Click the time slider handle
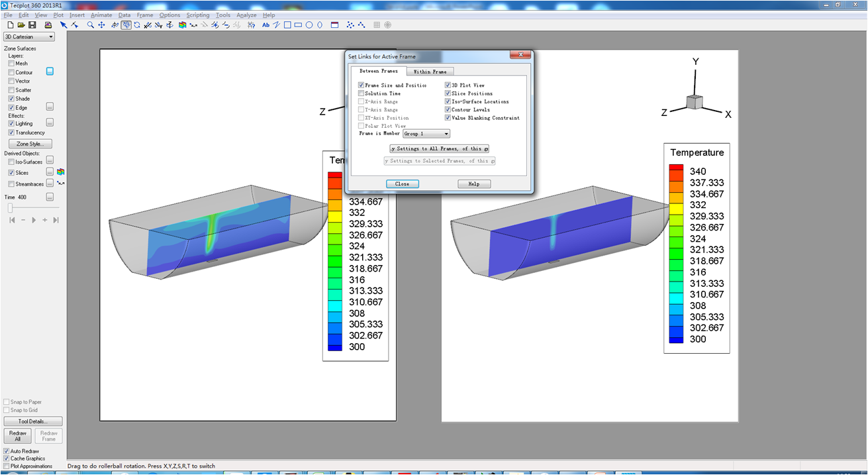The width and height of the screenshot is (868, 475). click(x=10, y=208)
